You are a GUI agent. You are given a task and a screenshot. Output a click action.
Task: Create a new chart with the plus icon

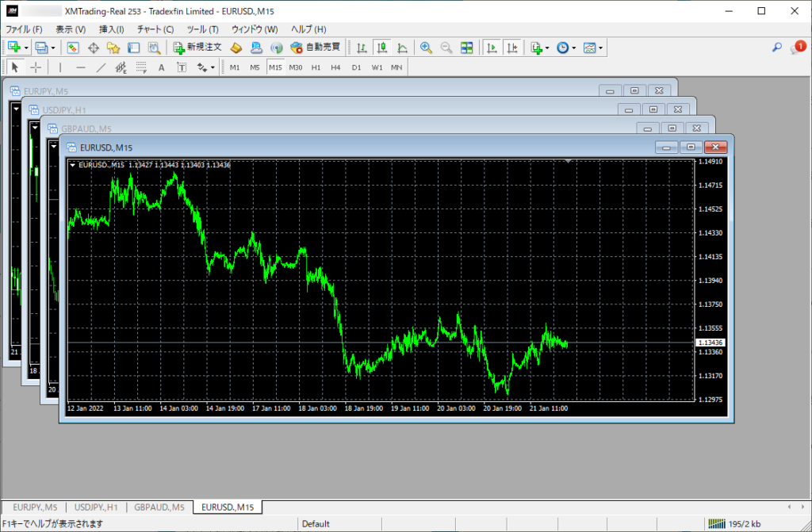pyautogui.click(x=14, y=48)
